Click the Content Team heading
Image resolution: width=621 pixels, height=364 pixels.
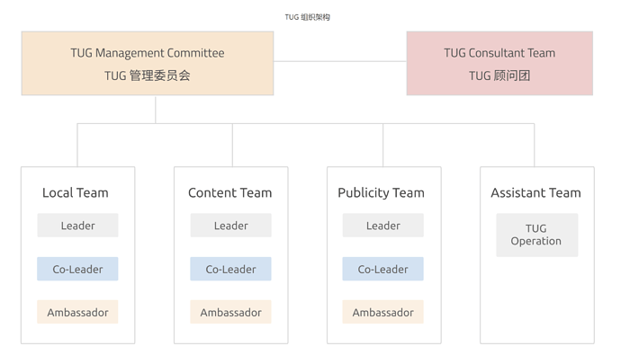point(229,192)
